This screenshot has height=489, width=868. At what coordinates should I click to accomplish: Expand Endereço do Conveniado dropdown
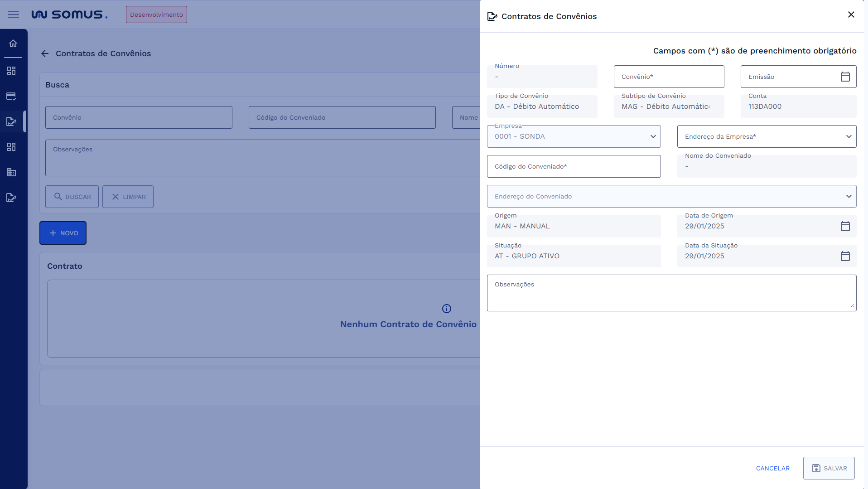(x=848, y=196)
